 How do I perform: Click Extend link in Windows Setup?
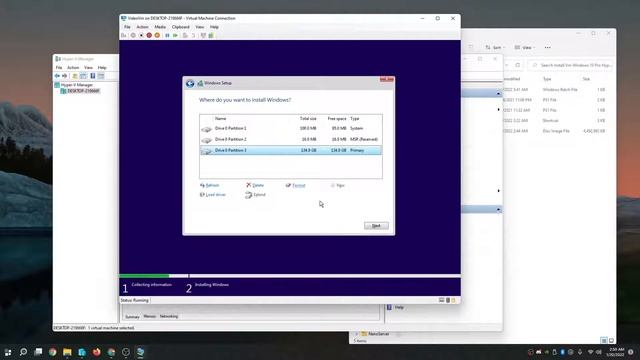pyautogui.click(x=255, y=195)
